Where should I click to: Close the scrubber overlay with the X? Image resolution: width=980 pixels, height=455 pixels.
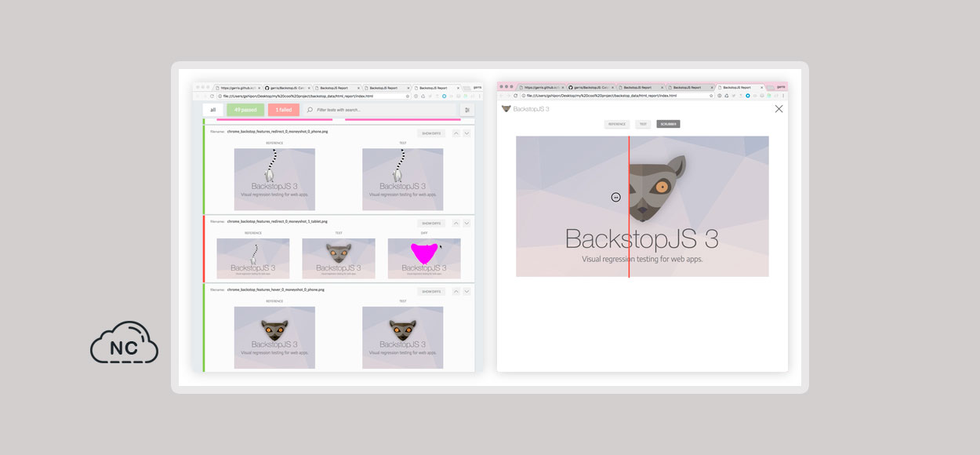coord(779,109)
